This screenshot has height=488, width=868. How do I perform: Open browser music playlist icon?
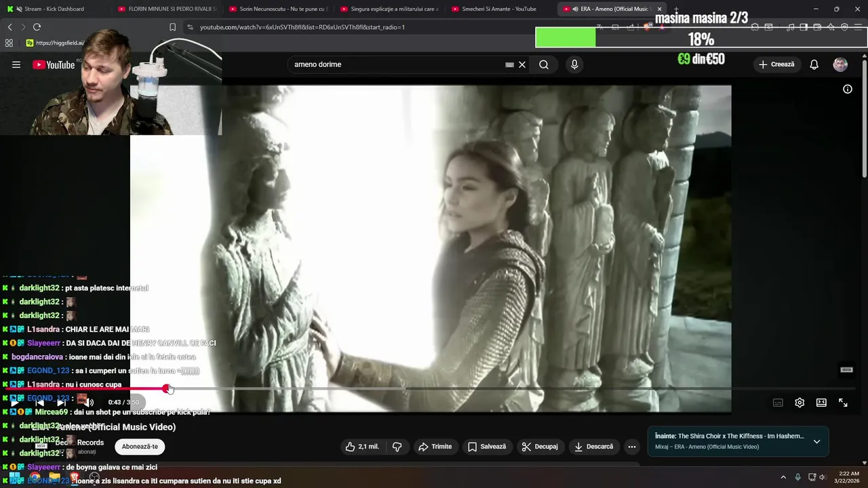(790, 27)
